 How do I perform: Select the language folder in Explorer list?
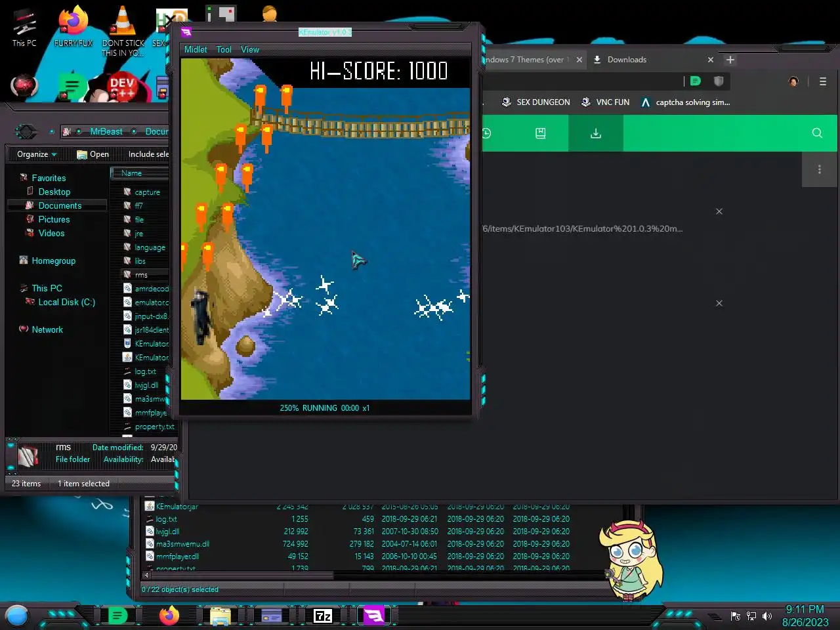coord(150,247)
